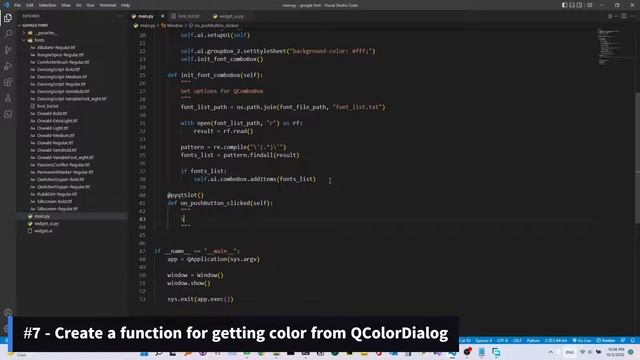Open the Run and Debug view
The width and height of the screenshot is (640, 360).
coord(8,66)
